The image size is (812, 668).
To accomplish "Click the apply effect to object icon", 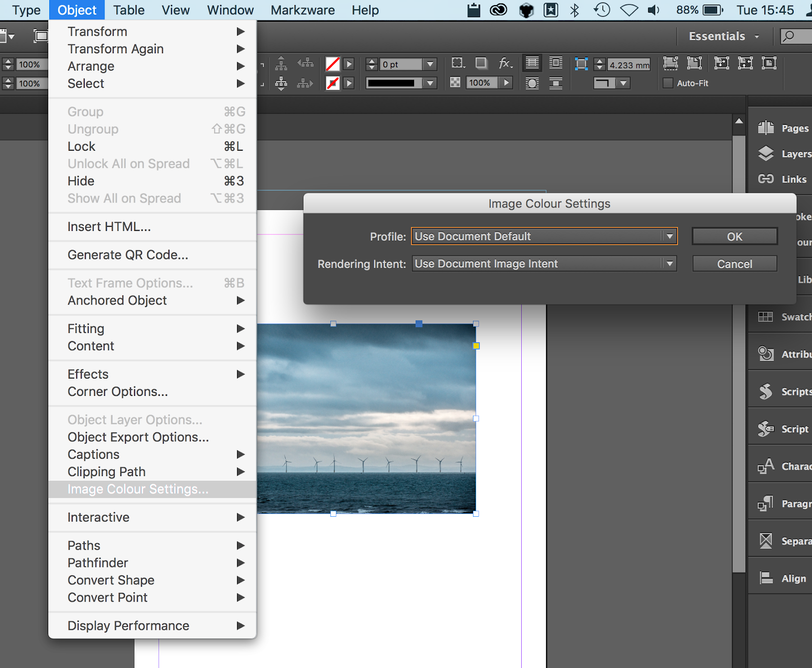I will 458,63.
